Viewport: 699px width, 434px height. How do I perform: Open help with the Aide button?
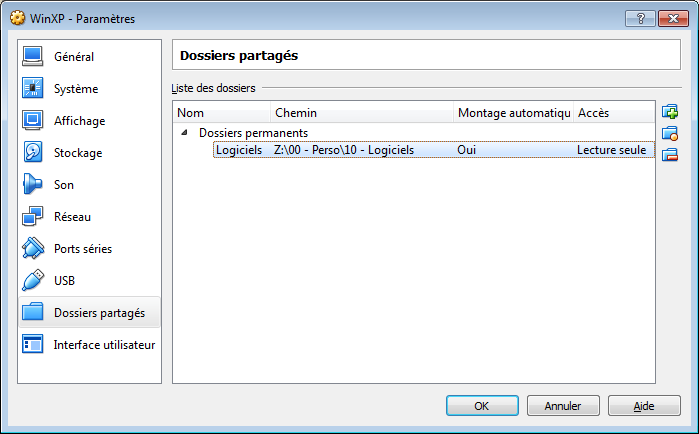(x=644, y=406)
